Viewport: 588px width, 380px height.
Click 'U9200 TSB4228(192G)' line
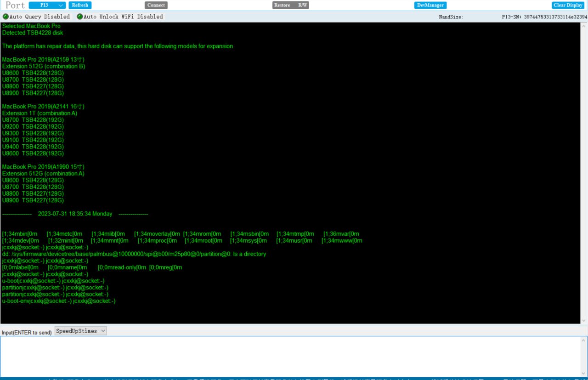coord(33,126)
